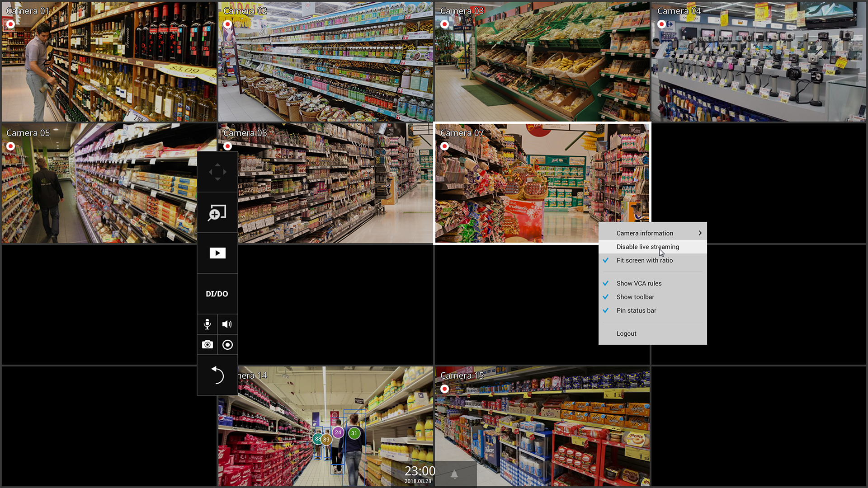Click the 23:00 clock display
This screenshot has width=868, height=488.
pos(420,471)
